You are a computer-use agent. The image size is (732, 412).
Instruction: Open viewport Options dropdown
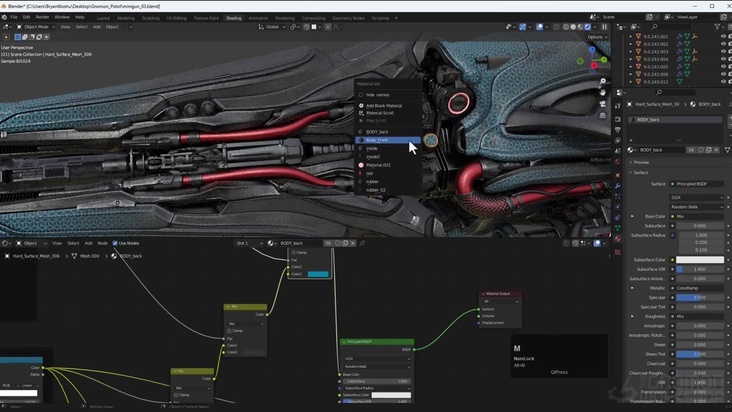pyautogui.click(x=597, y=37)
